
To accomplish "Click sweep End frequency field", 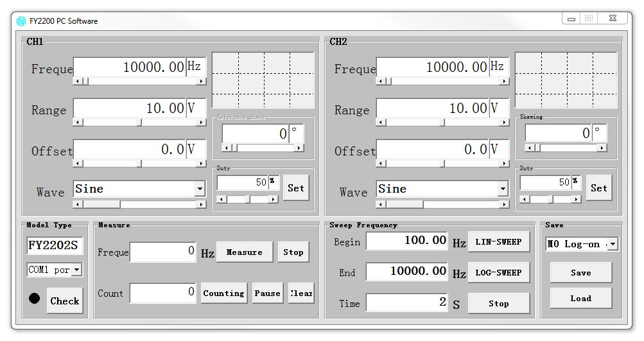I will (407, 272).
